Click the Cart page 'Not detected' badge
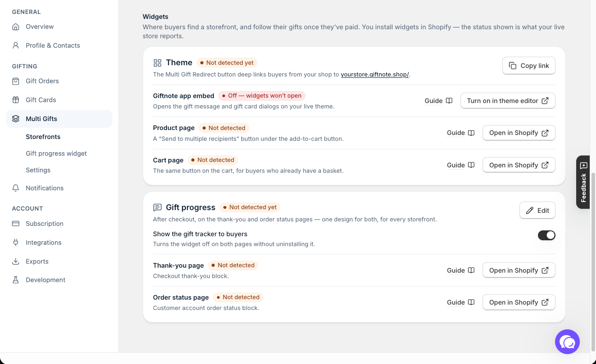This screenshot has width=596, height=364. (212, 160)
